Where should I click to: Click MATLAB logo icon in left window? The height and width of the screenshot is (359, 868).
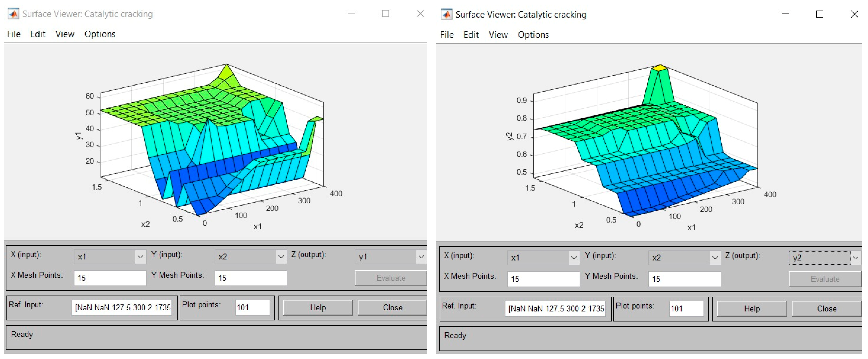coord(14,14)
